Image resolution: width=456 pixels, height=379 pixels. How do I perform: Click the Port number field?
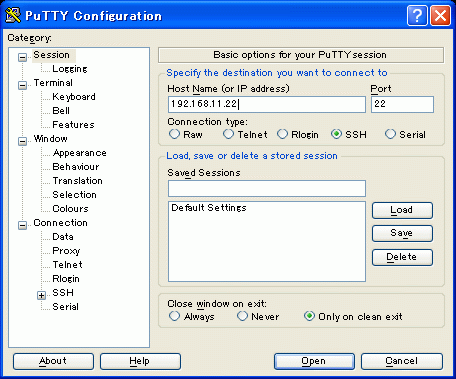[402, 104]
